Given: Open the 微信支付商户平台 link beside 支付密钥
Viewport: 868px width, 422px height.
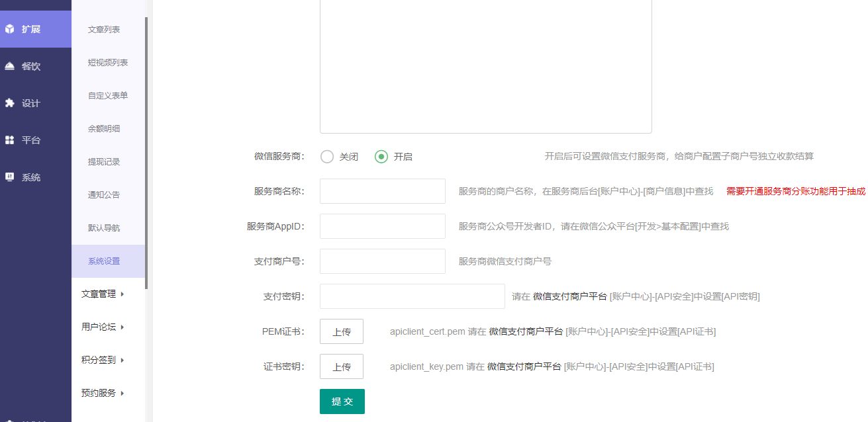Looking at the screenshot, I should [569, 296].
